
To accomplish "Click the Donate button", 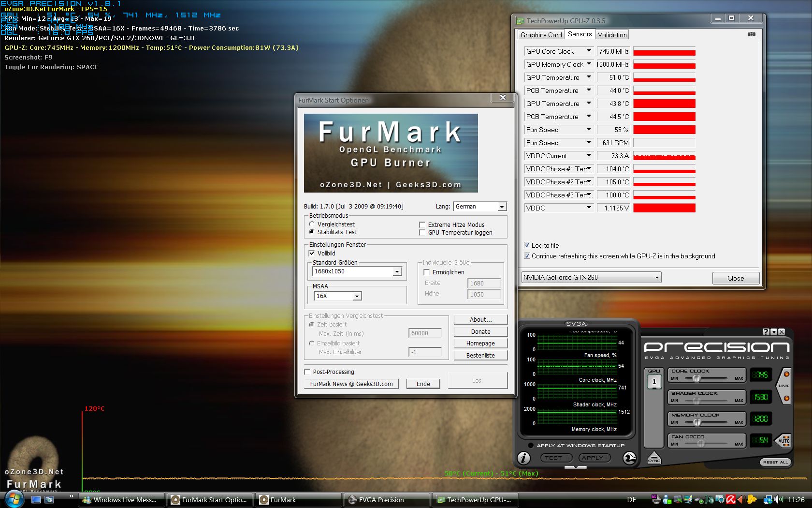I will (x=480, y=332).
